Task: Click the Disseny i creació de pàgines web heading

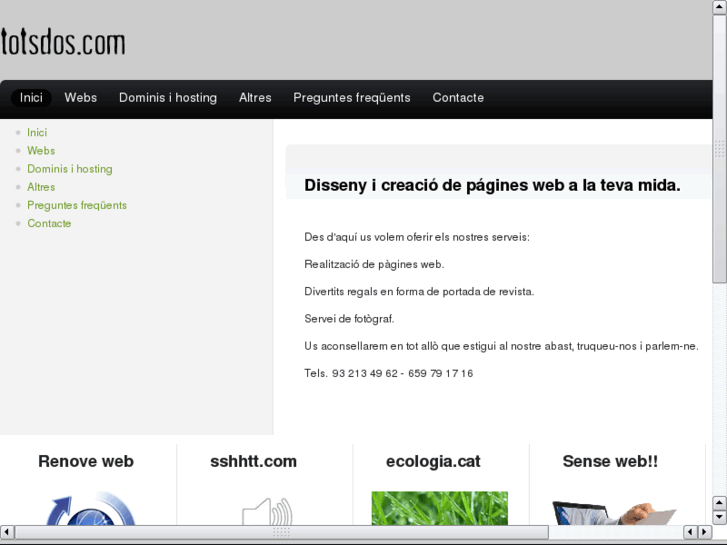Action: pos(492,185)
